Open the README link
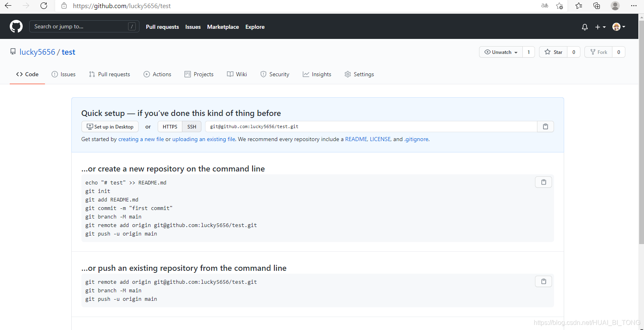 (356, 139)
